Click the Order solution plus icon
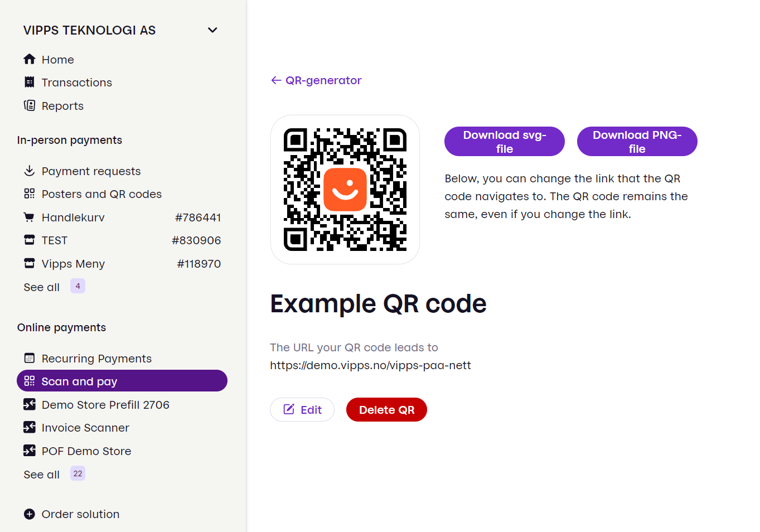 tap(30, 514)
